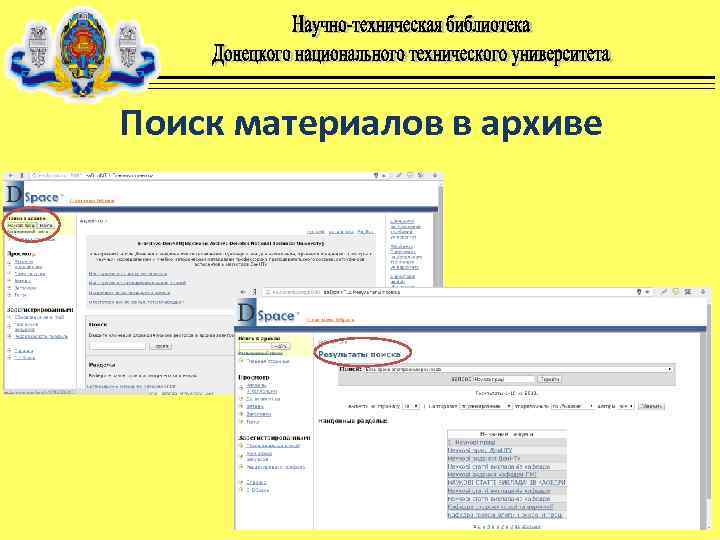The width and height of the screenshot is (720, 540).
Task: Browse Темы in front window sidebar
Action: (253, 421)
